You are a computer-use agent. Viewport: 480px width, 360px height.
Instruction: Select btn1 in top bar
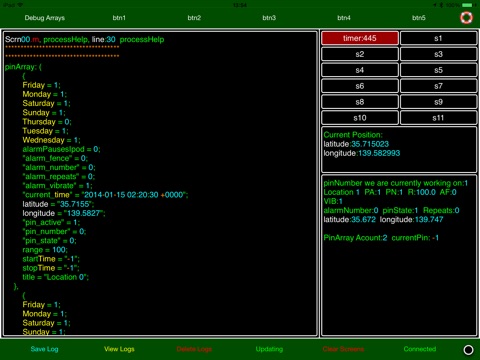point(119,18)
